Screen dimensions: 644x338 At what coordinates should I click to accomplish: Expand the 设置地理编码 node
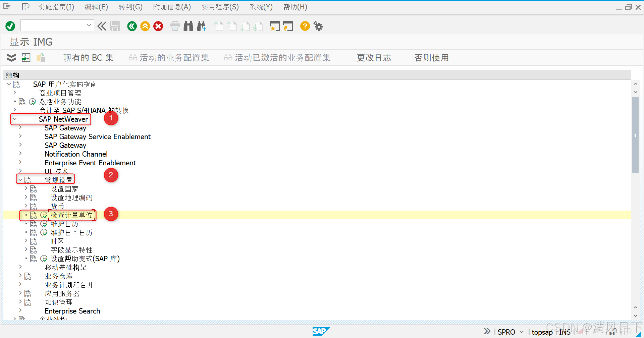[x=26, y=197]
